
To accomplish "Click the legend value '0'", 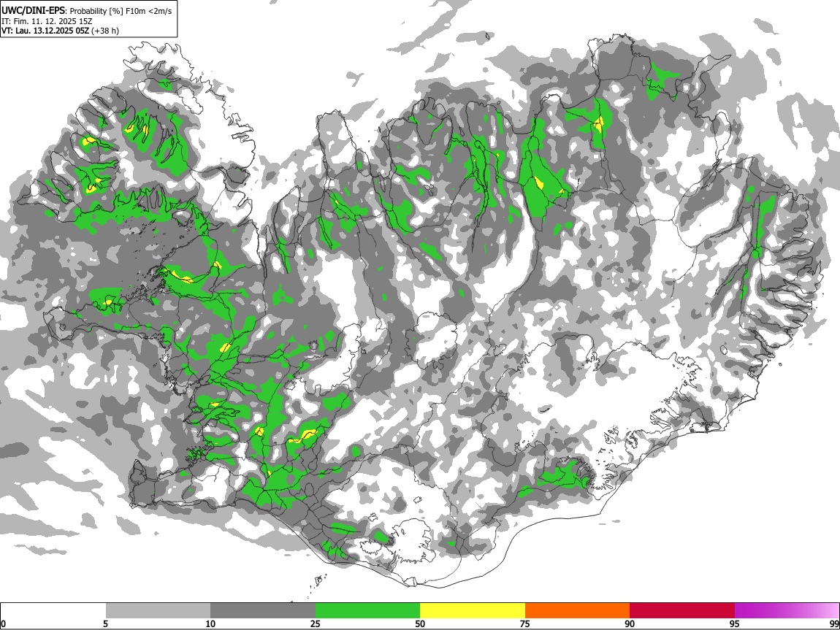I will 3,623.
